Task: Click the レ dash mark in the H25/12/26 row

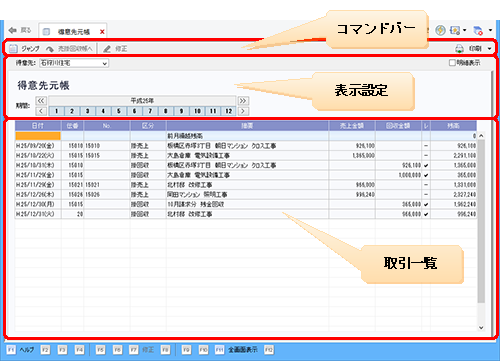Action: click(x=426, y=195)
